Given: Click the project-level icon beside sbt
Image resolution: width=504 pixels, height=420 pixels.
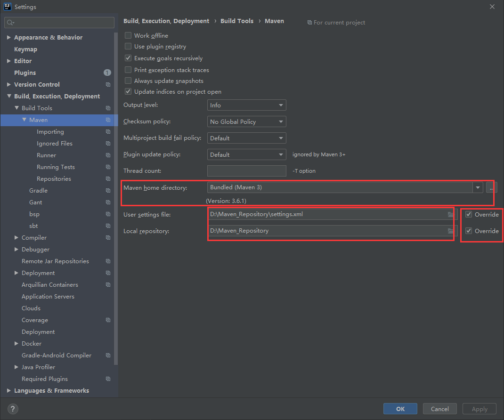Looking at the screenshot, I should pos(108,226).
